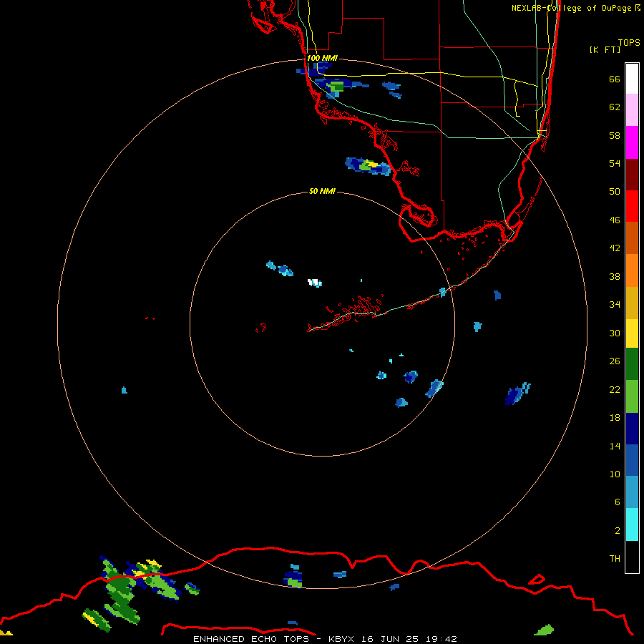Viewport: 644px width, 644px height.
Task: Click the green echo at image bottom-right corner
Action: click(545, 630)
